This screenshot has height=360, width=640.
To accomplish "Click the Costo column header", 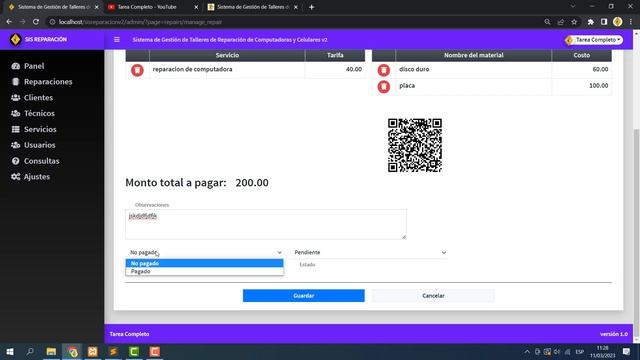I will tap(582, 55).
